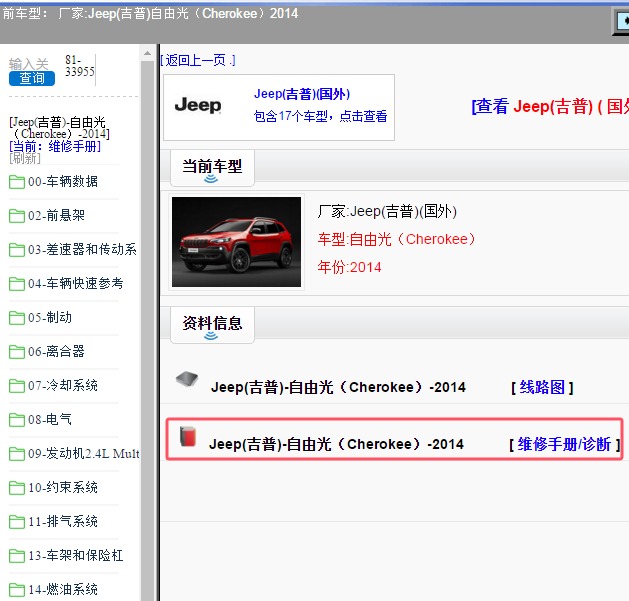Click the 车型:自由光（Cherokee） text
This screenshot has height=601, width=629.
tap(396, 240)
